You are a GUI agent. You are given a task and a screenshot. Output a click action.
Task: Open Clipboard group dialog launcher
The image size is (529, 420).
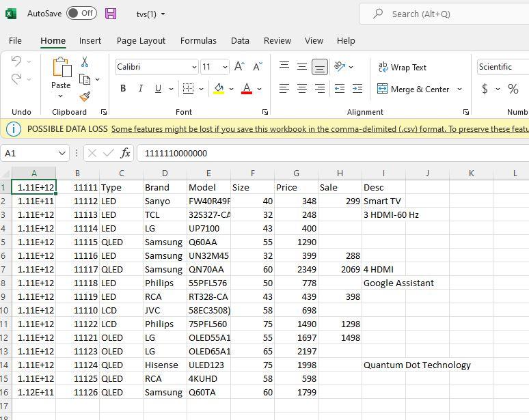click(x=104, y=112)
